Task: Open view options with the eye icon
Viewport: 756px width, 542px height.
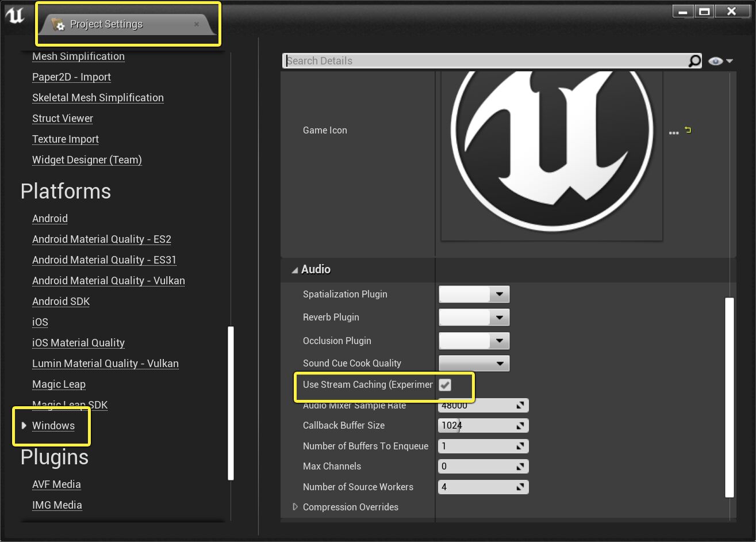Action: click(720, 61)
